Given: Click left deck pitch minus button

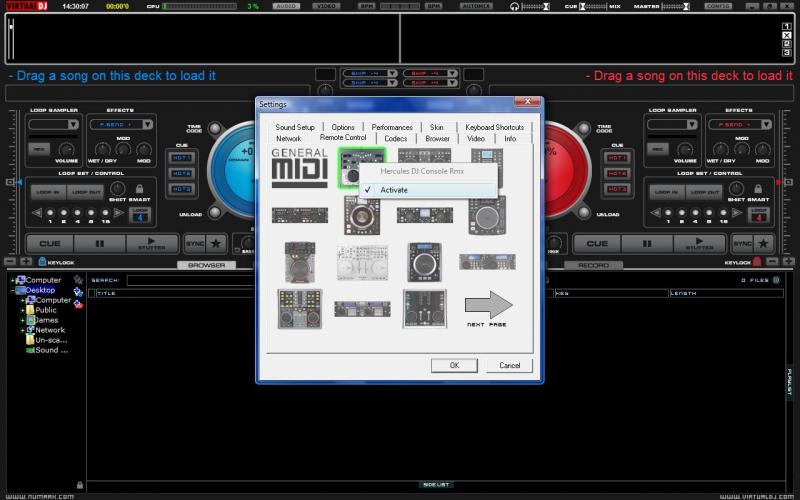Looking at the screenshot, I should tap(10, 262).
